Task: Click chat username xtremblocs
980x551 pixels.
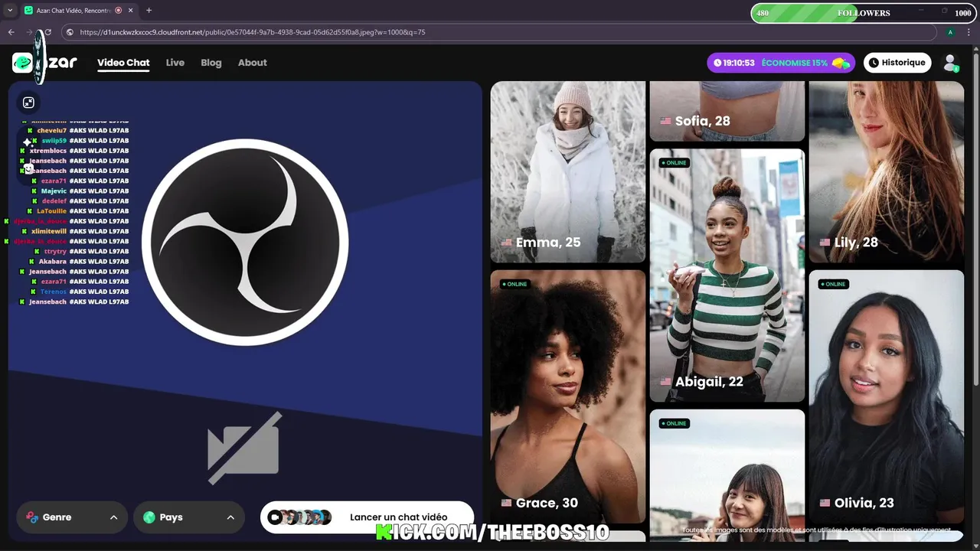Action: (48, 151)
